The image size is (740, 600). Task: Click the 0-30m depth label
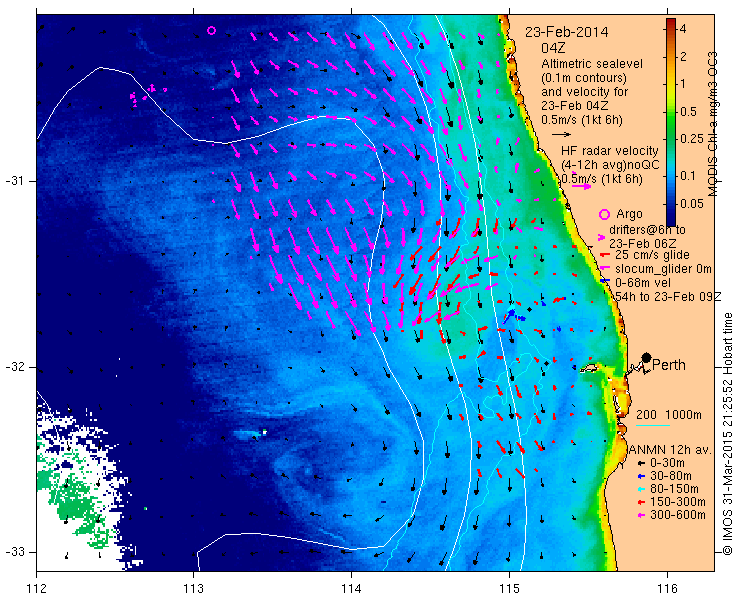(667, 463)
